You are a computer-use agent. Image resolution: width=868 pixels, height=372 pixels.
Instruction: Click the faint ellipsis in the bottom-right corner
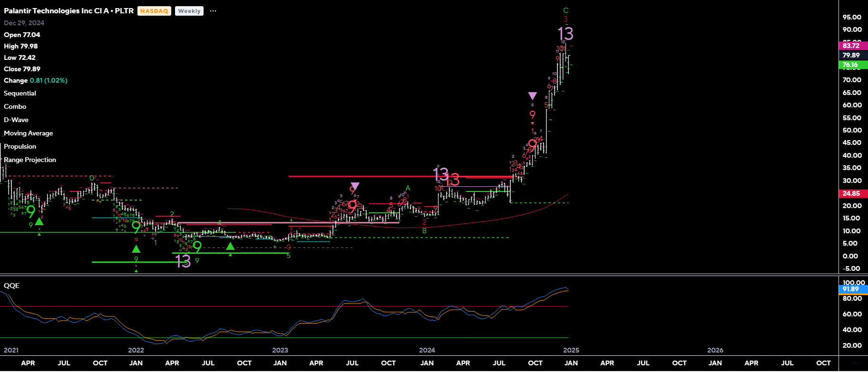point(855,363)
